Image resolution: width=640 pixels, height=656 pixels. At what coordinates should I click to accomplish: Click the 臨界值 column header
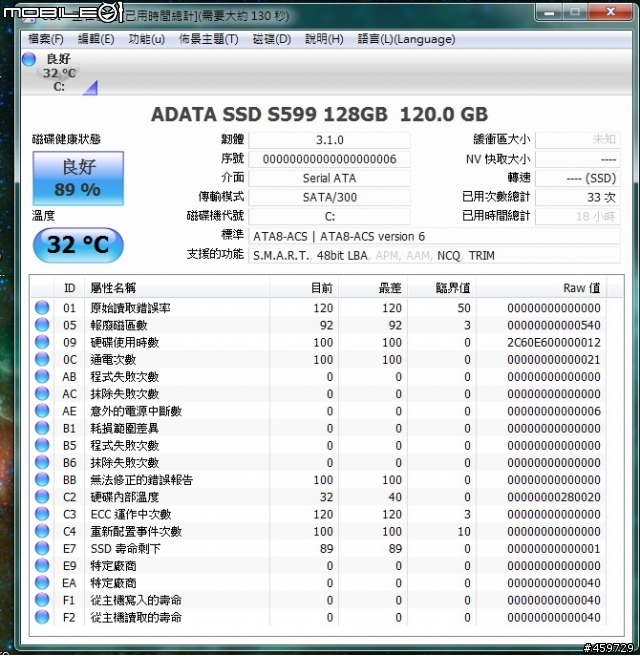pos(442,288)
